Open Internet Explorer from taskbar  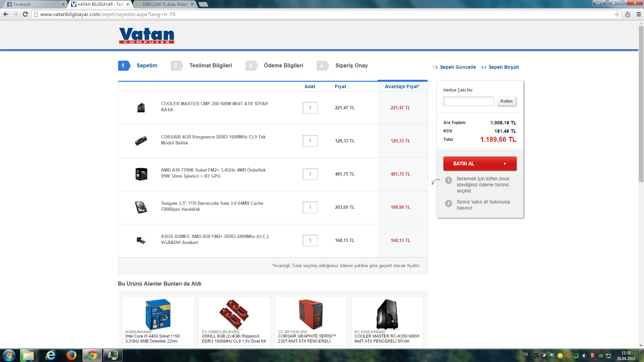point(51,355)
